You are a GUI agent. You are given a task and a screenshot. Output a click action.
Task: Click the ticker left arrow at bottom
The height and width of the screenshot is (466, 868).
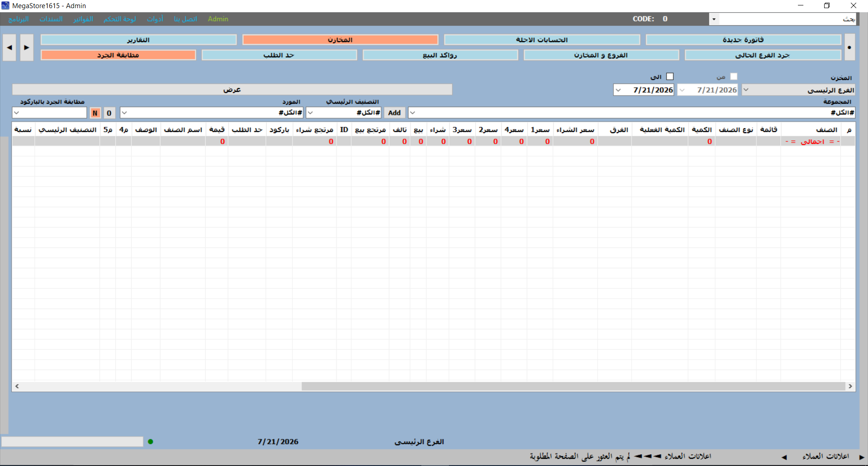click(x=784, y=457)
